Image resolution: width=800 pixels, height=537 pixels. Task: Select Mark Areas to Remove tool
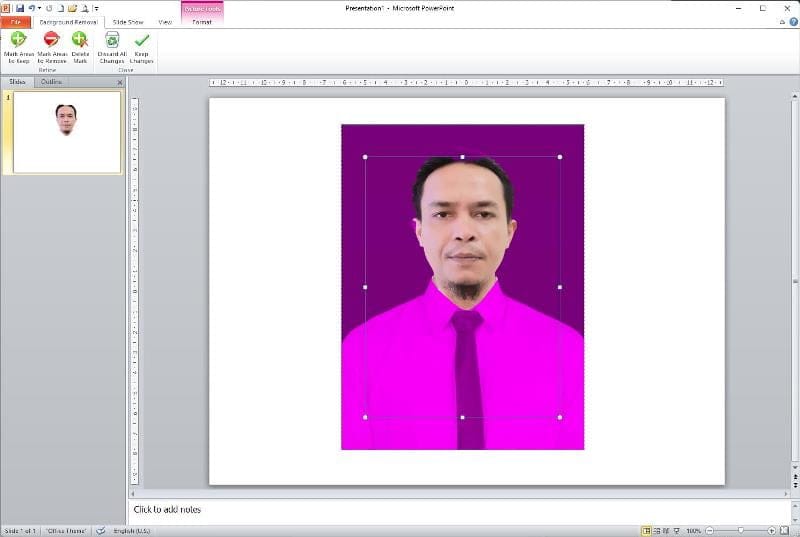[x=51, y=47]
